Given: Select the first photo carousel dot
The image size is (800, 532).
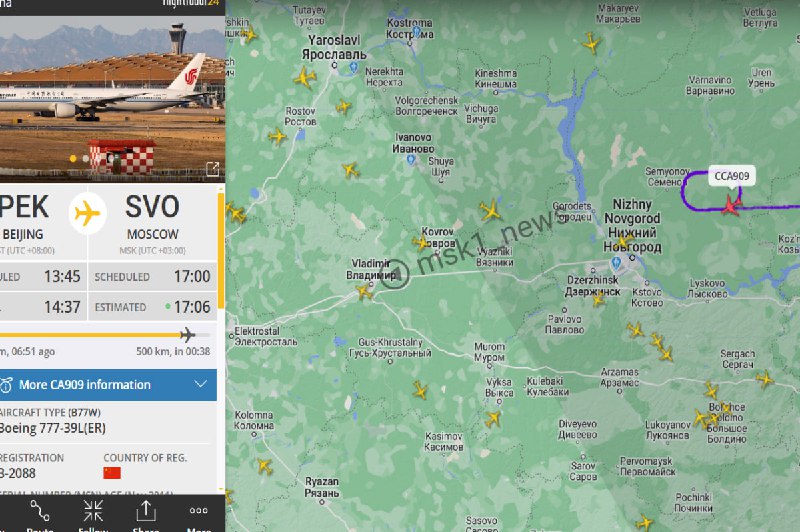Looking at the screenshot, I should 73,159.
